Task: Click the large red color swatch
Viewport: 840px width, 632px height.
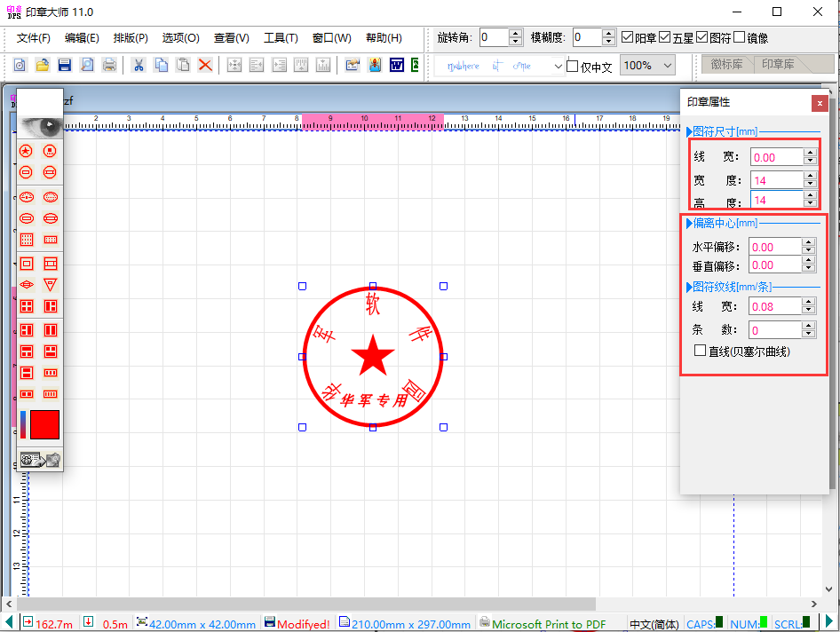Action: coord(44,424)
